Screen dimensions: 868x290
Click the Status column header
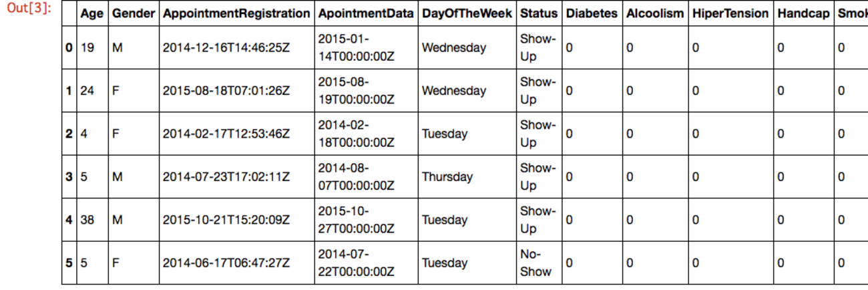point(538,13)
